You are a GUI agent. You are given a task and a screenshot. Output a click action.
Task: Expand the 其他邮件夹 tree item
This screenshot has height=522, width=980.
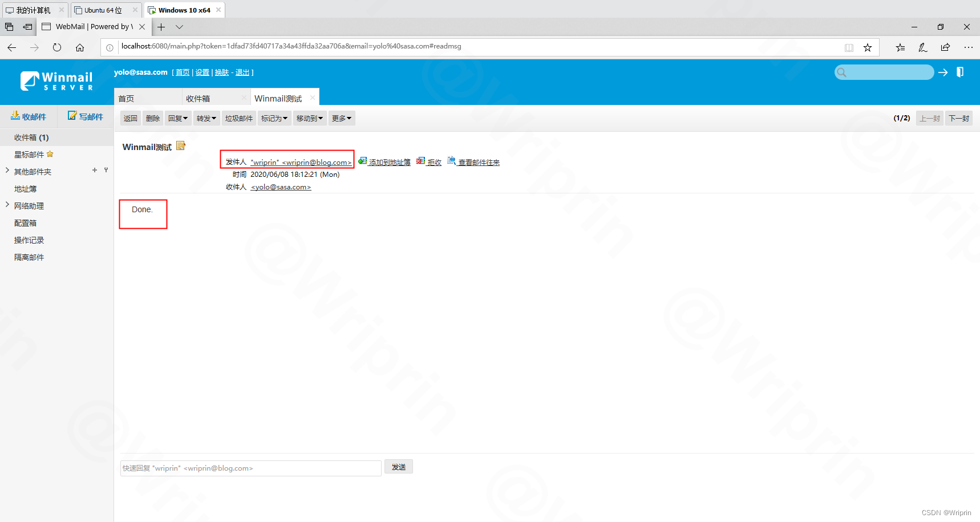6,171
